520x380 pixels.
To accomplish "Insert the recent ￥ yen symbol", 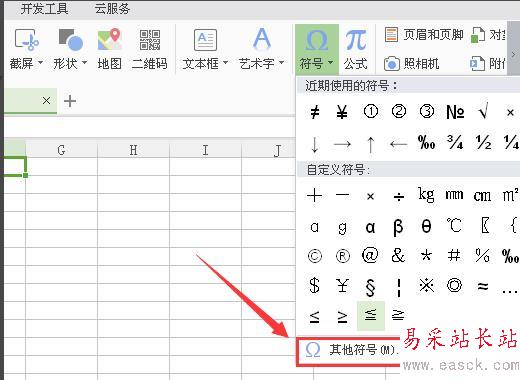I will coord(342,112).
